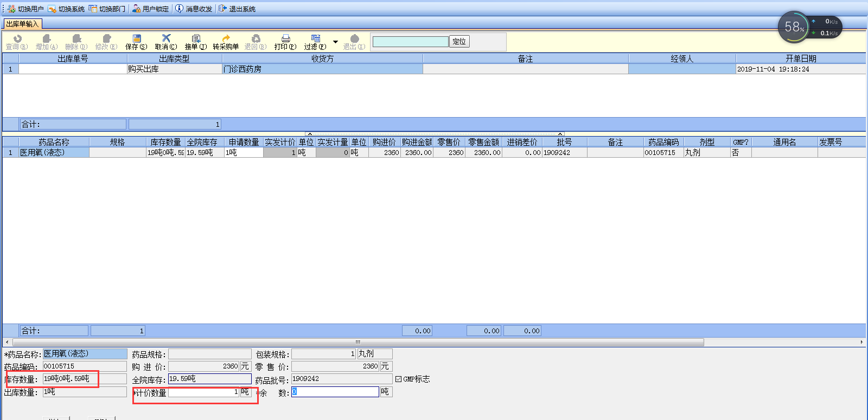The width and height of the screenshot is (868, 420).
Task: Click the 计价数量 input field
Action: 204,392
